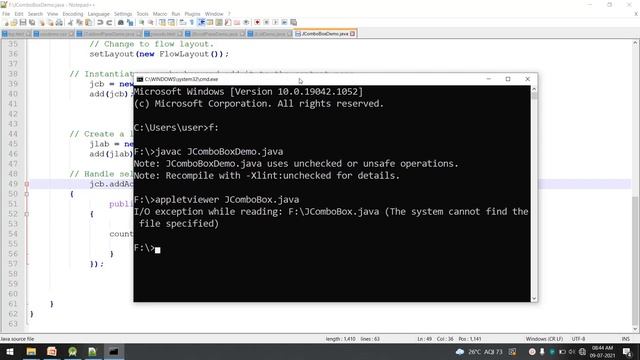640x360 pixels.
Task: Click the Close All toolbar icon
Action: click(51, 22)
